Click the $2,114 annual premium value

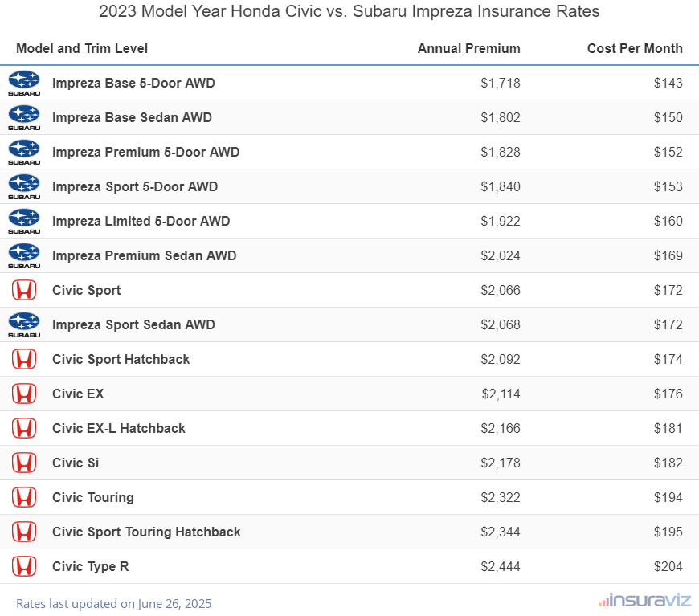click(x=501, y=394)
